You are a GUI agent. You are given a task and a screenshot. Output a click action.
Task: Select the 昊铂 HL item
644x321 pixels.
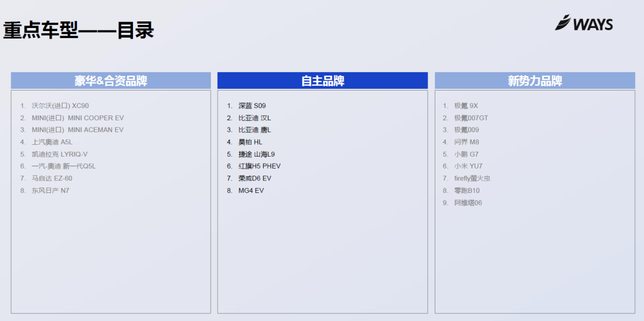(x=250, y=142)
